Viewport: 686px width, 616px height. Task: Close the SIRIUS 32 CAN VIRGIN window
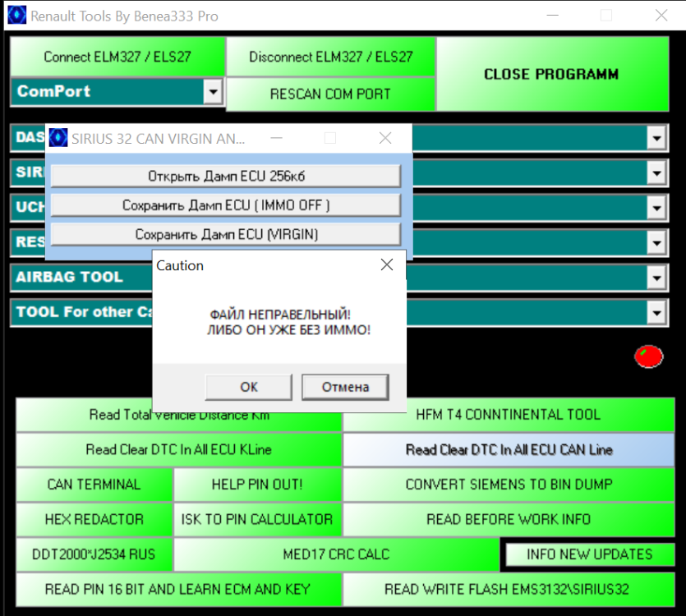(385, 138)
